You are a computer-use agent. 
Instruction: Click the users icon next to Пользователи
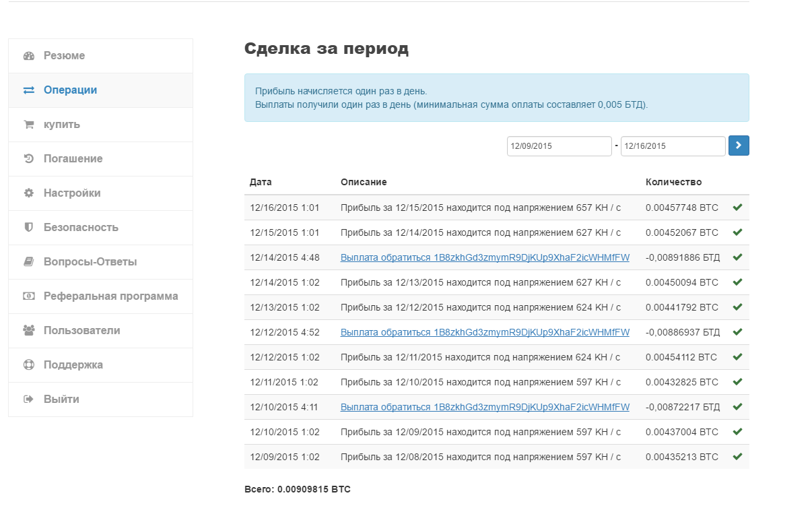pos(28,331)
